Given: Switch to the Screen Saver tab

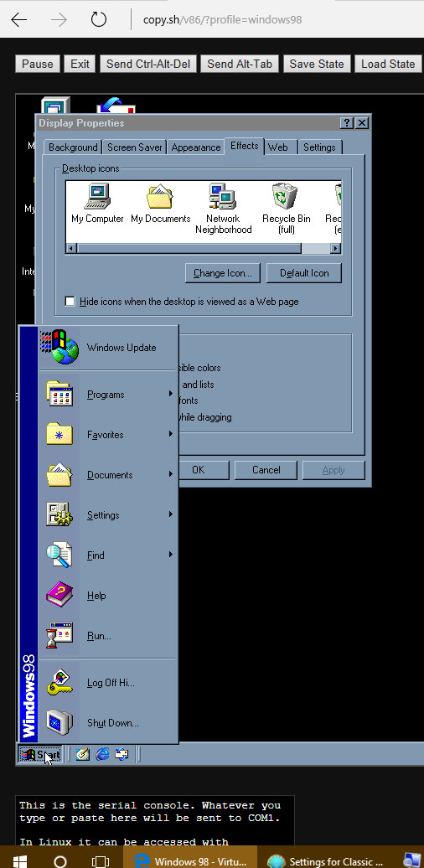Looking at the screenshot, I should [135, 147].
